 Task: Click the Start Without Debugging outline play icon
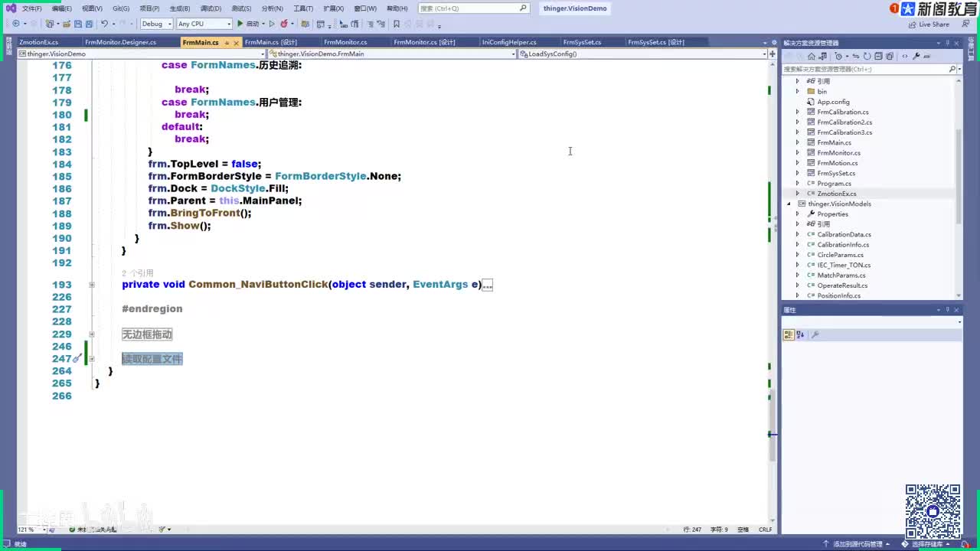[x=272, y=24]
